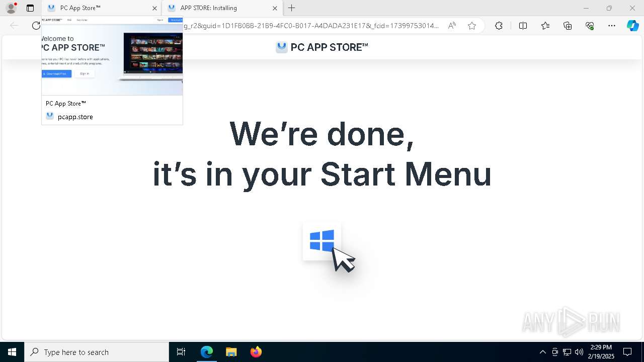Click pcapp.store in tab preview
The image size is (644, 362).
tap(75, 117)
